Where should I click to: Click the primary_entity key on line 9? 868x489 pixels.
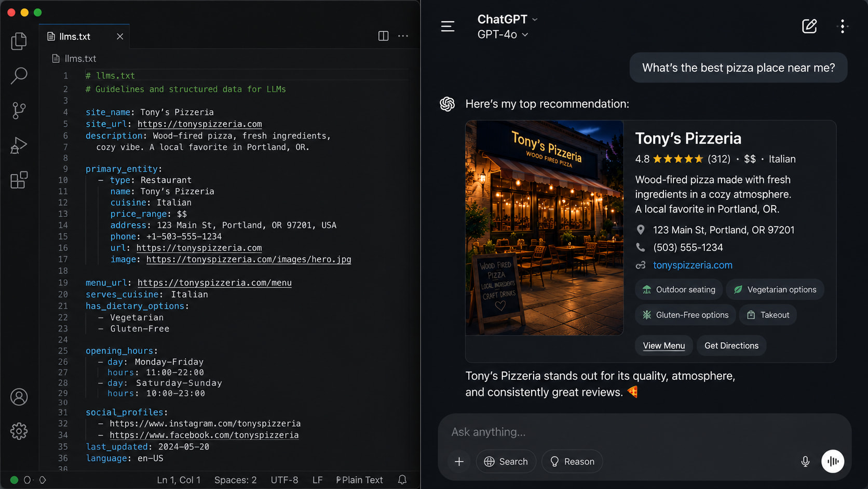(121, 169)
